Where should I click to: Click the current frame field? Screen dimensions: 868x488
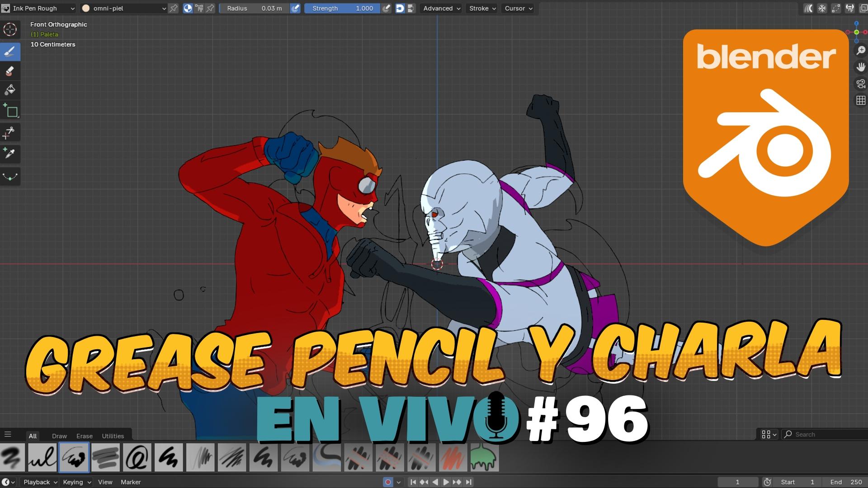click(x=738, y=482)
